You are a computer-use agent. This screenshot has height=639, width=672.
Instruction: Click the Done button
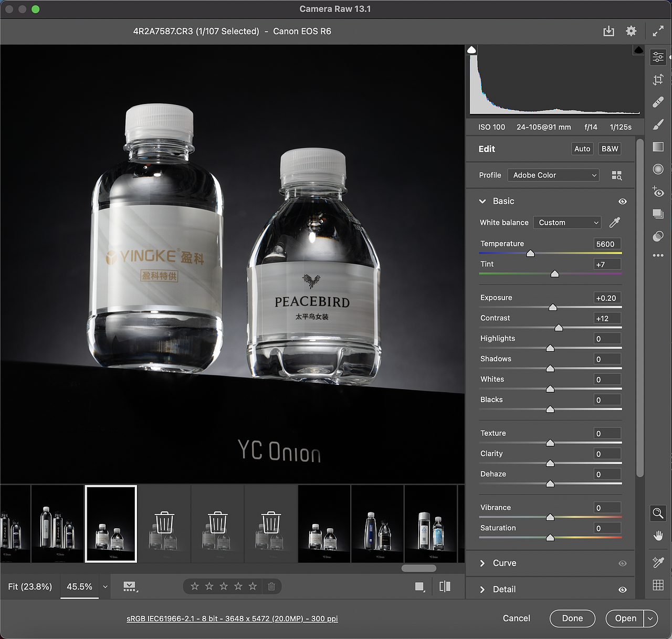[x=572, y=619]
